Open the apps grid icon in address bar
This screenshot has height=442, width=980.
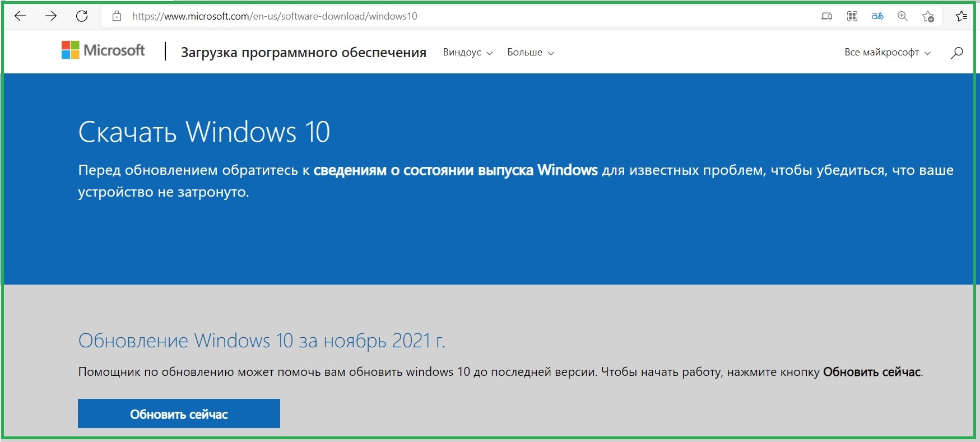pyautogui.click(x=852, y=16)
